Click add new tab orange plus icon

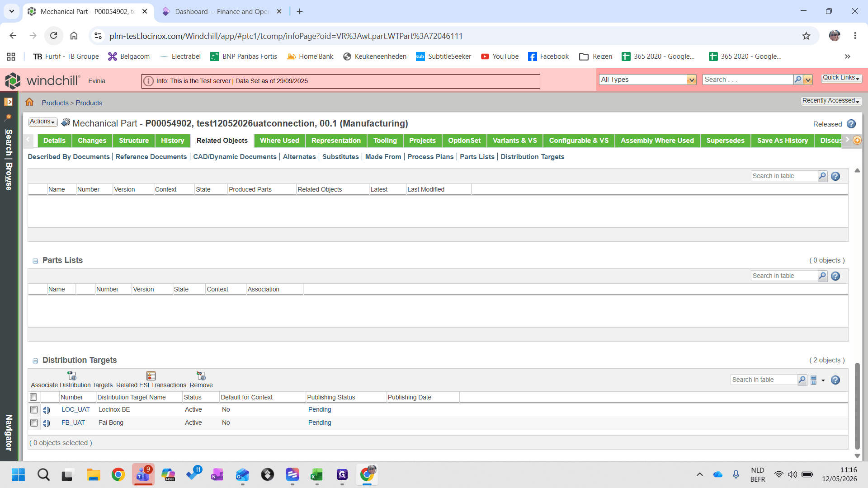coord(857,141)
